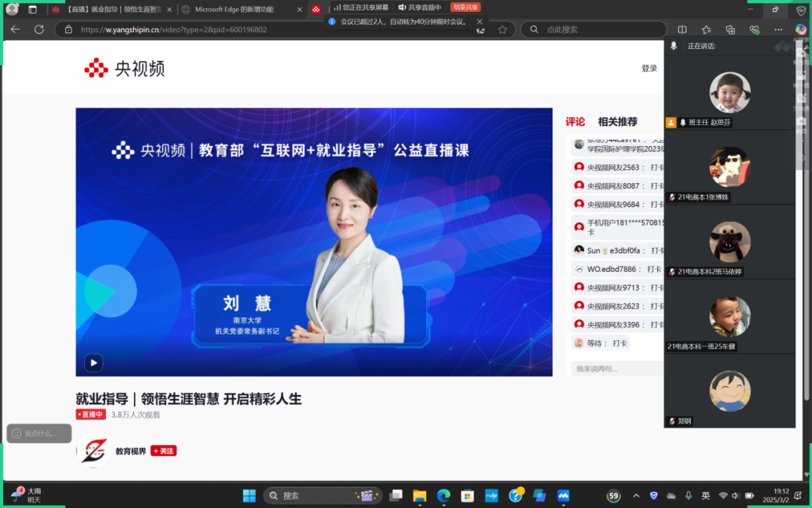The image size is (812, 508).
Task: Click the 3.8万人次观看 view count
Action: coord(135,415)
